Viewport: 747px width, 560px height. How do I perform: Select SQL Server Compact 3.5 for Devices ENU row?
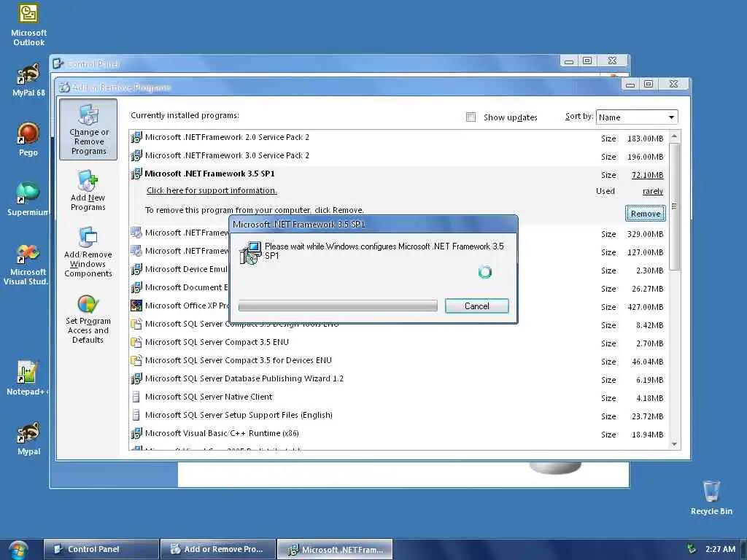coord(399,360)
